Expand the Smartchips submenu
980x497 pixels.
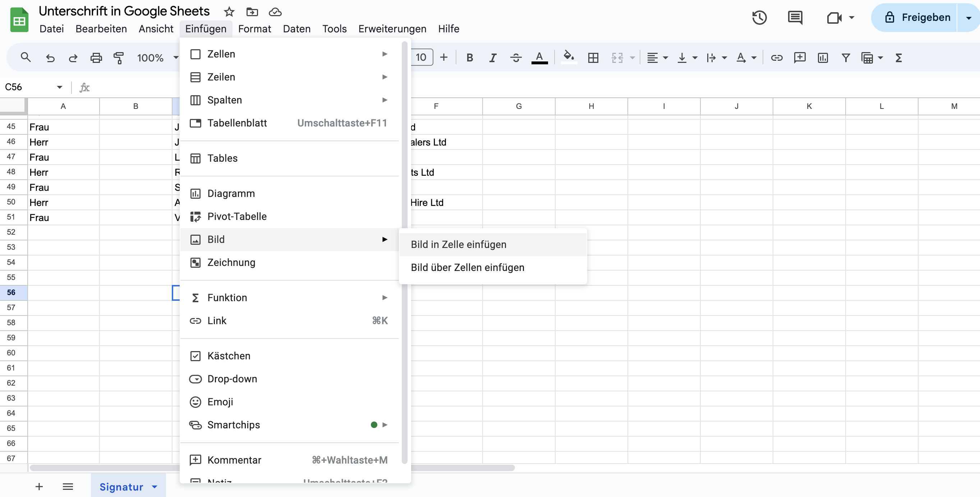(290, 425)
